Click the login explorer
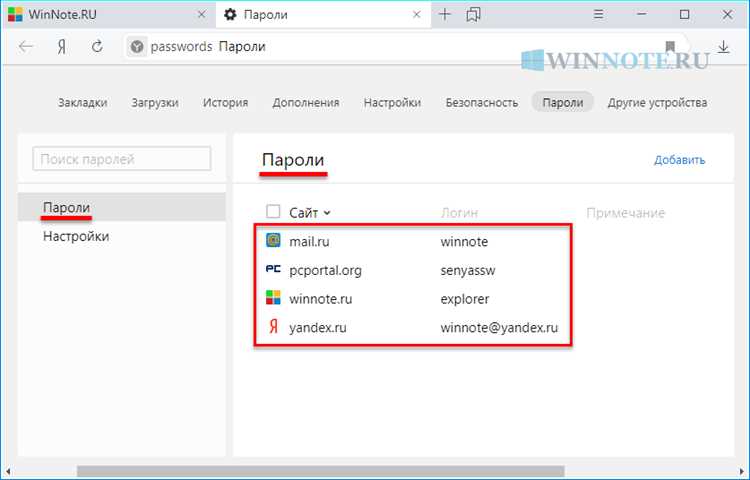Screen dimensions: 750x480 464,299
